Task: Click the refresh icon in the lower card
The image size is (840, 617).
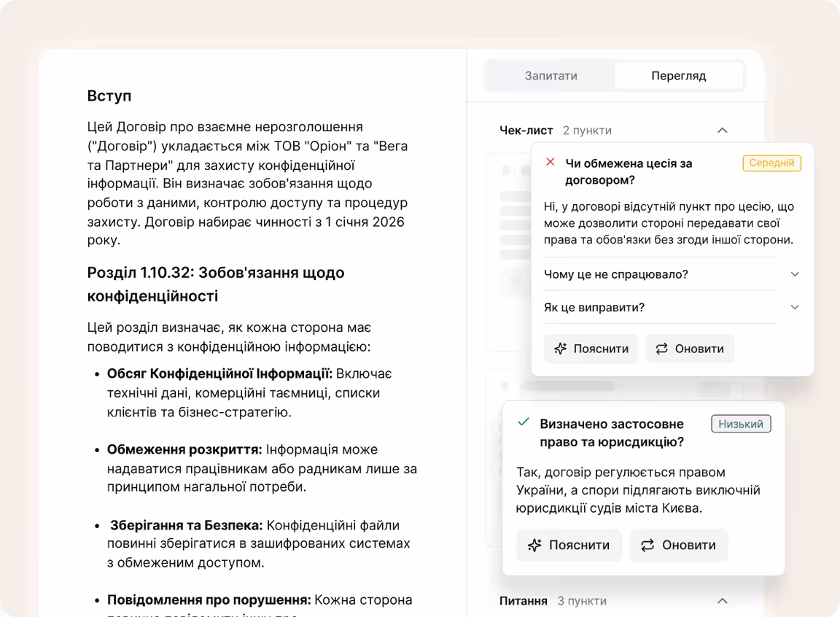Action: pos(647,545)
